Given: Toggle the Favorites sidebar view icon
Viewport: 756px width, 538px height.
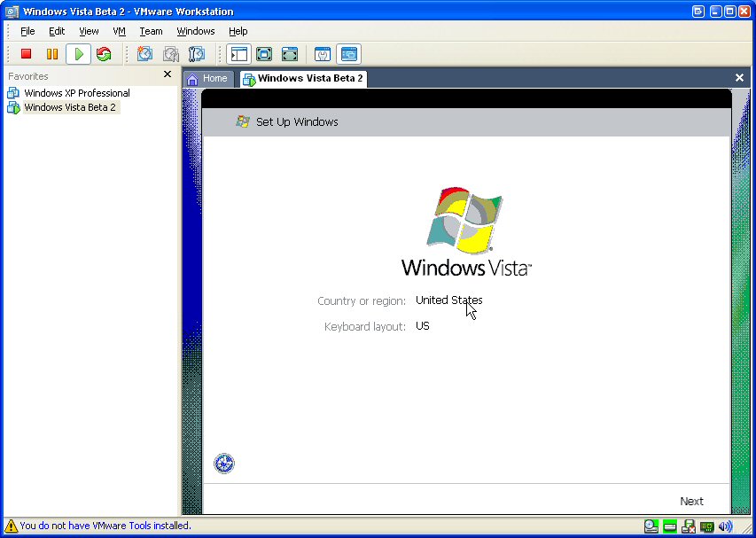Looking at the screenshot, I should coord(238,54).
